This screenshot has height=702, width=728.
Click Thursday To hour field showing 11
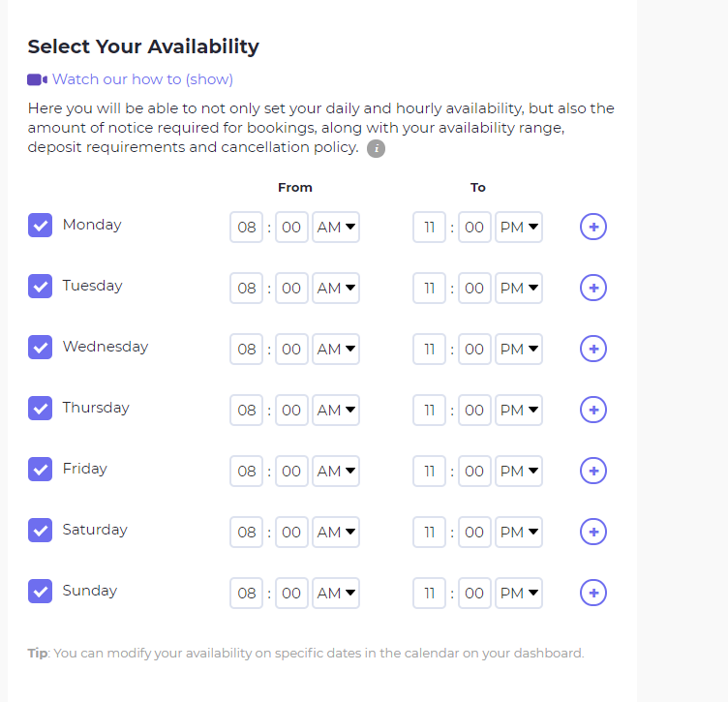[430, 410]
